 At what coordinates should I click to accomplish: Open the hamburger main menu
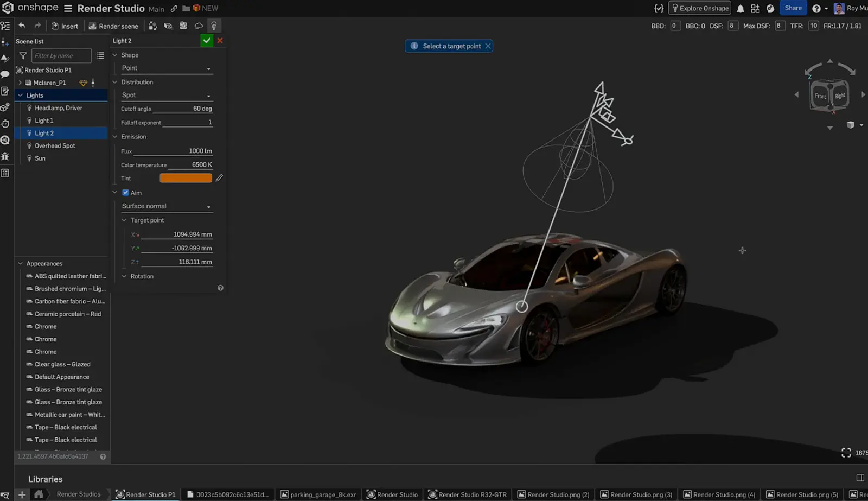(68, 8)
